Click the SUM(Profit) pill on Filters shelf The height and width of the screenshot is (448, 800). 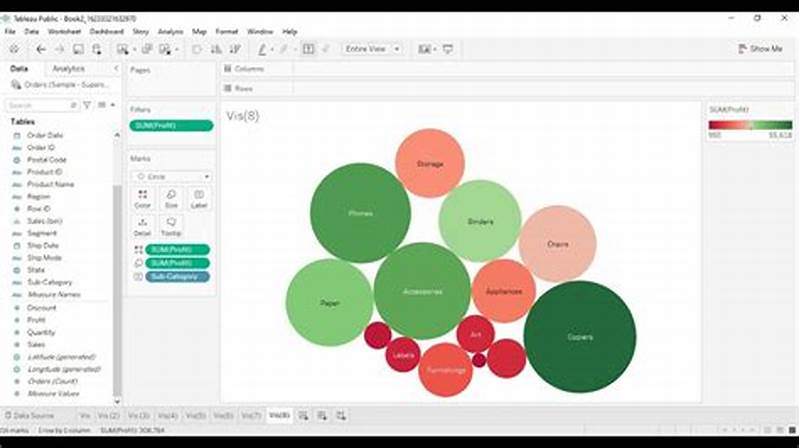pos(171,126)
